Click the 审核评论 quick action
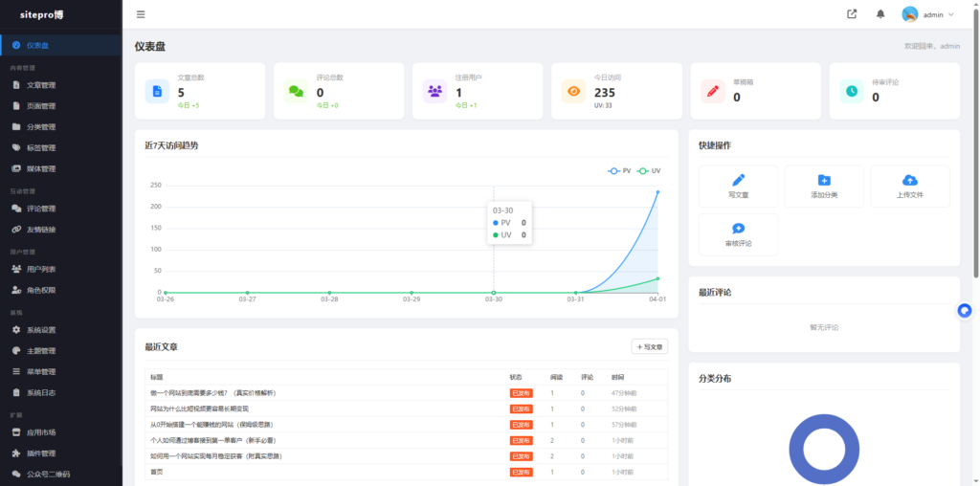The width and height of the screenshot is (980, 486). [x=738, y=235]
